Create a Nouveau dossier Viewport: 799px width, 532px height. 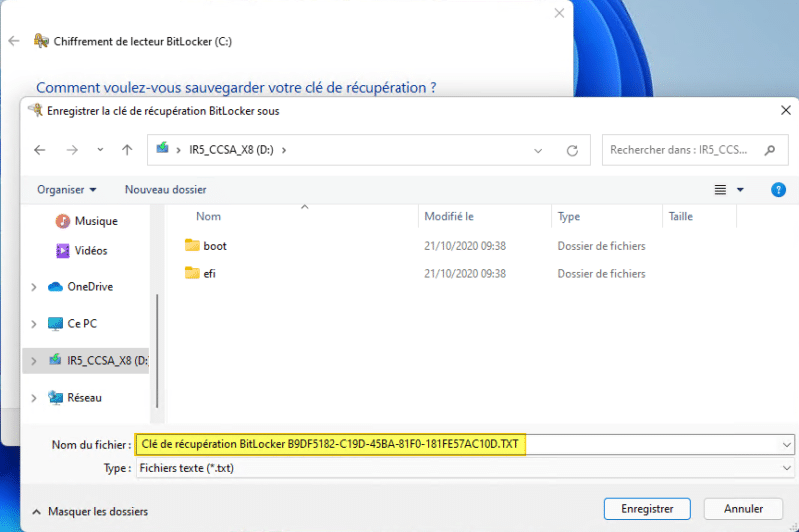165,190
